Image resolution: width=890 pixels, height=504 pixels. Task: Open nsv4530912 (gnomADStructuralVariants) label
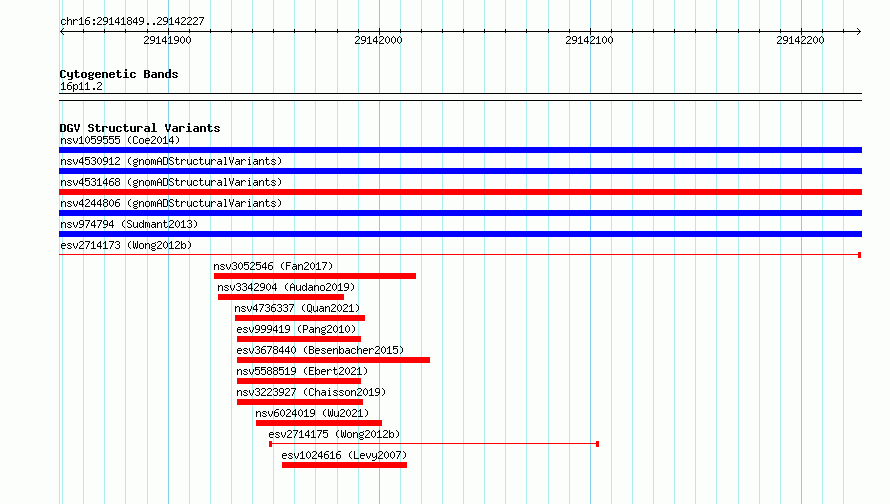[171, 161]
